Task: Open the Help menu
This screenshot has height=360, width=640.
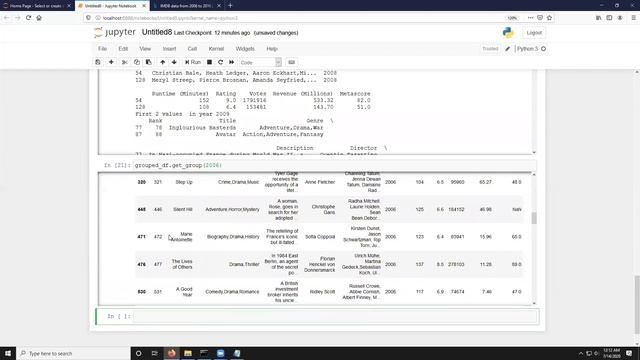Action: (272, 49)
